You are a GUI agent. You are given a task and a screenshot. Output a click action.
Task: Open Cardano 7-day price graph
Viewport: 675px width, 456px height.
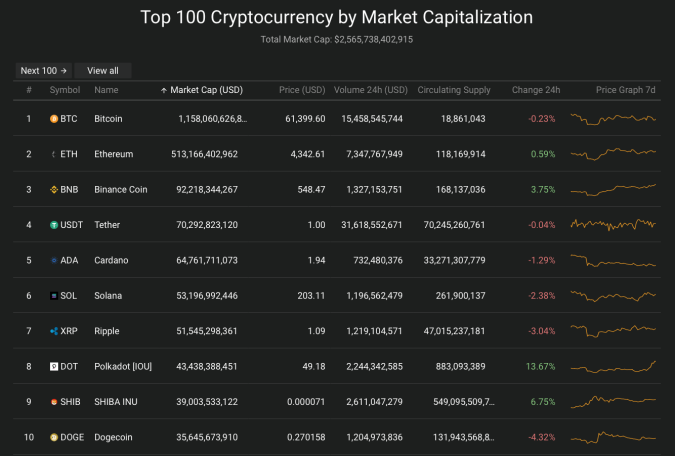pos(613,261)
